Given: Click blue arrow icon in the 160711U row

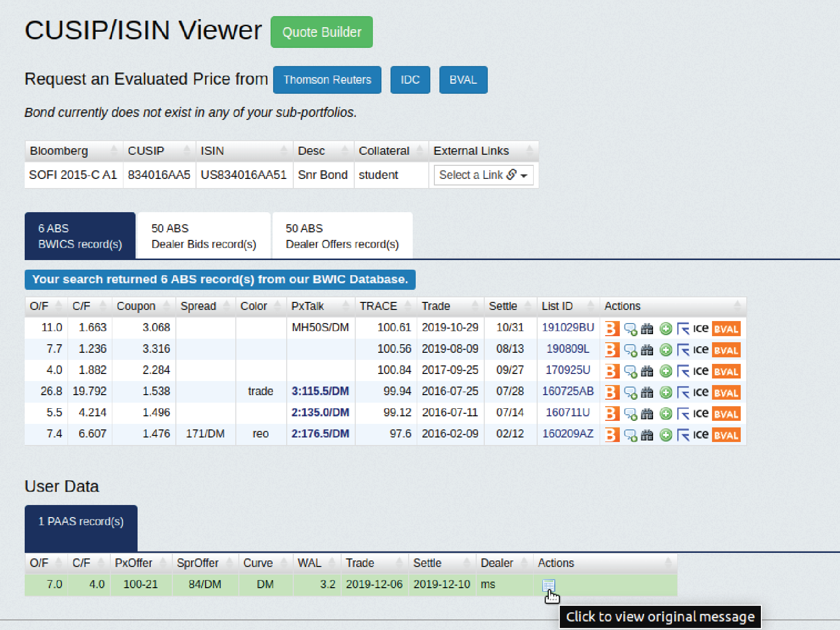Looking at the screenshot, I should 683,414.
